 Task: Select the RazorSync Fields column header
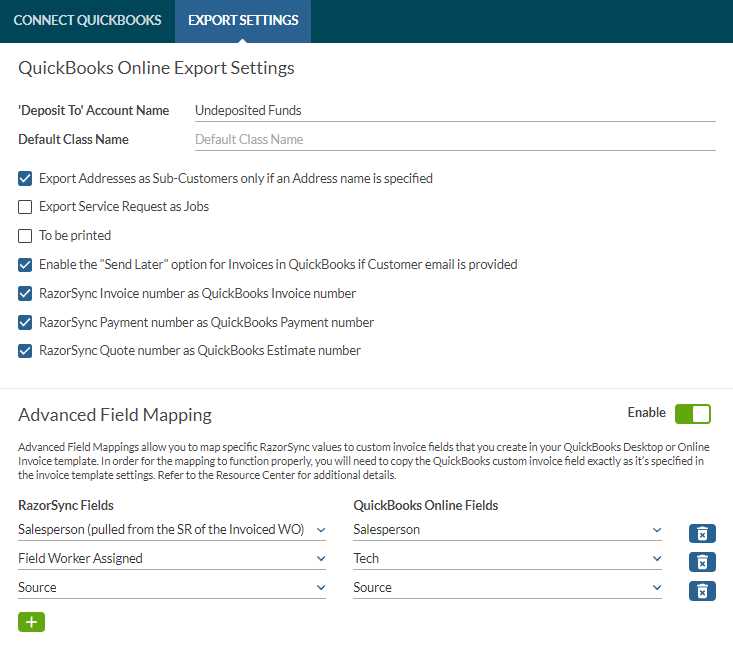pos(66,505)
